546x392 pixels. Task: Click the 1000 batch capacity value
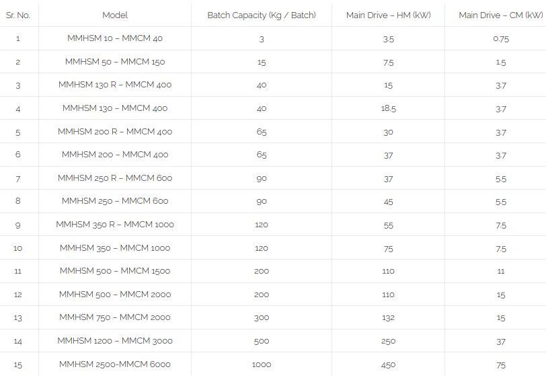coord(262,364)
